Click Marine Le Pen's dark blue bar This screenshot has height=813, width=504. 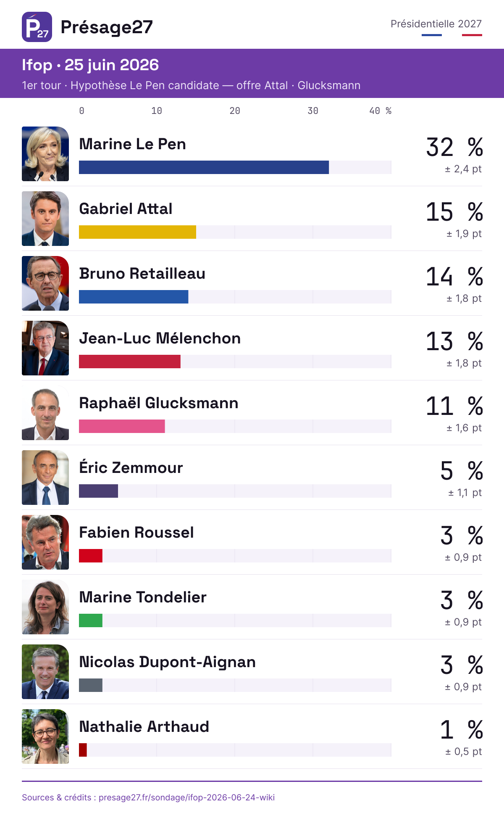[204, 167]
